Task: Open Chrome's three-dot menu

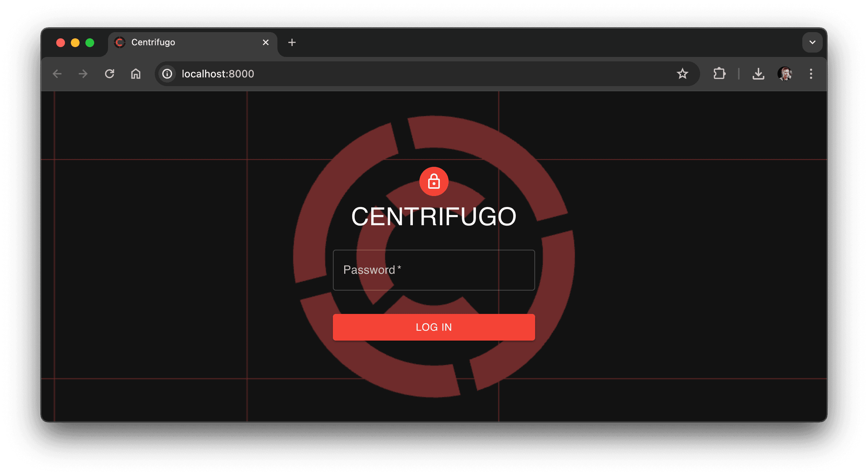Action: tap(811, 74)
